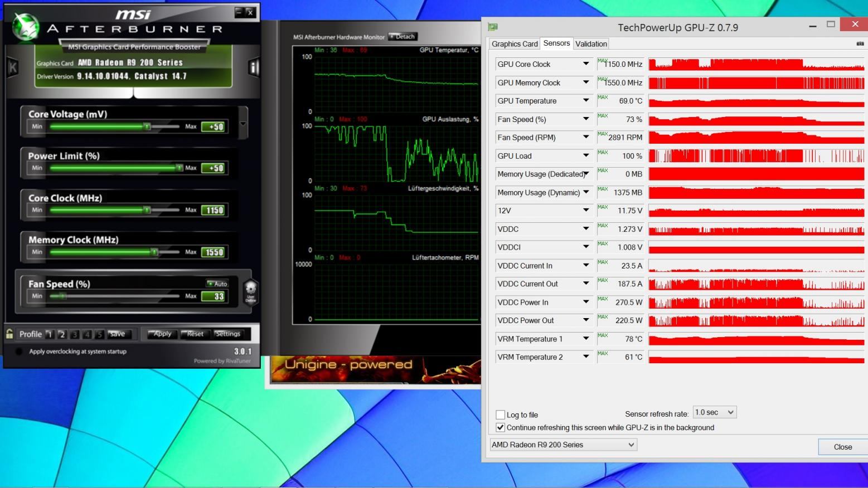Image resolution: width=868 pixels, height=488 pixels.
Task: Select Afterburner profile slot 3
Action: tap(74, 334)
